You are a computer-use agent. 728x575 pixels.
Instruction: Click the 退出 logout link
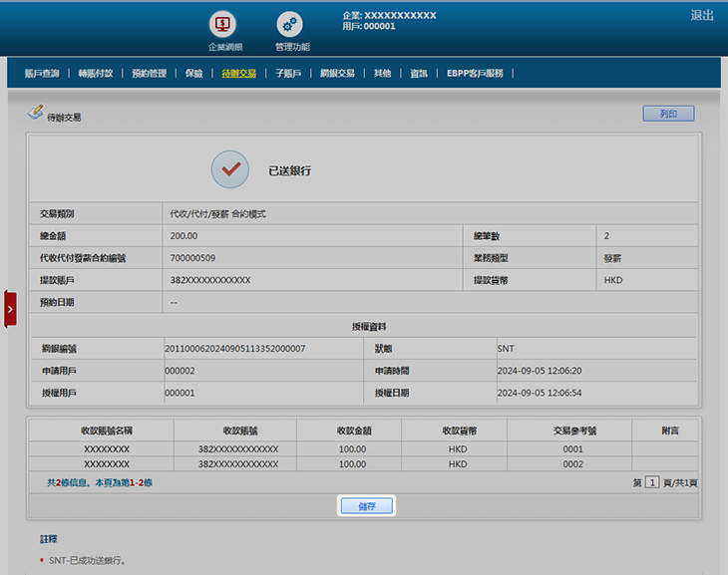pyautogui.click(x=702, y=15)
